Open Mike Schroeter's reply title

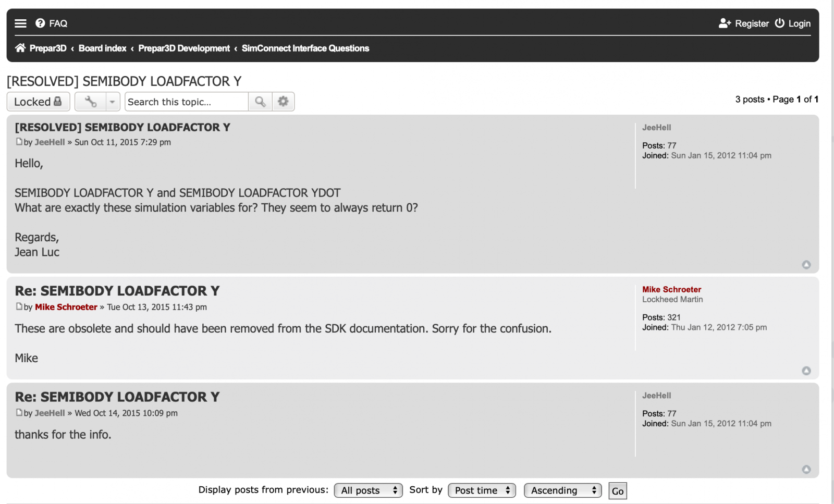117,291
